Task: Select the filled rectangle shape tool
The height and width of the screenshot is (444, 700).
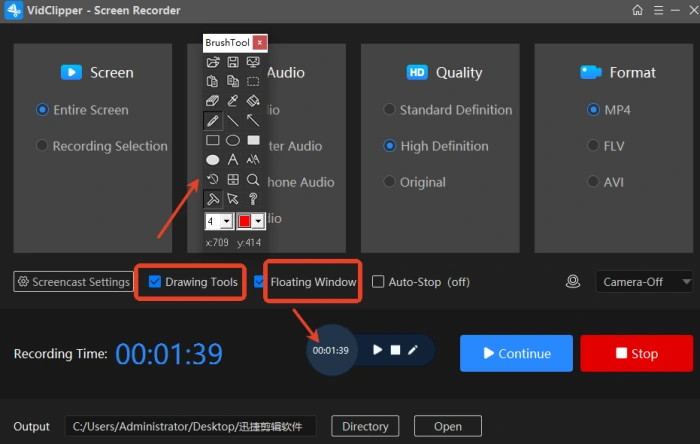Action: pyautogui.click(x=254, y=140)
